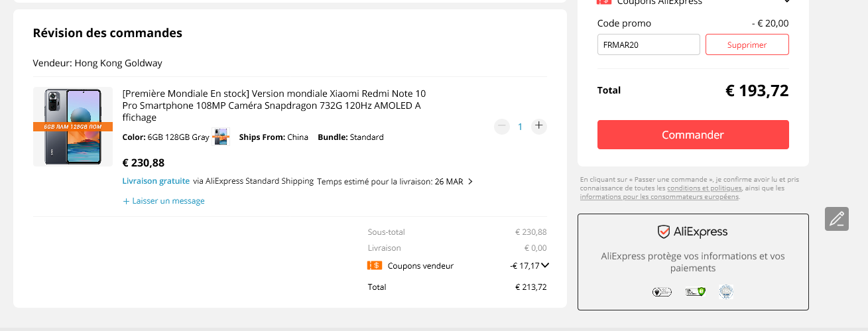Click the promo code input field
868x331 pixels.
click(648, 45)
